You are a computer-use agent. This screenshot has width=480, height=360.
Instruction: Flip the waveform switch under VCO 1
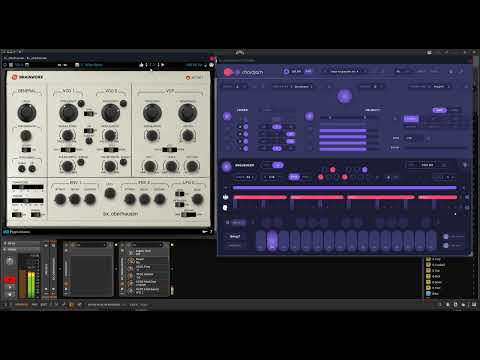coord(68,150)
